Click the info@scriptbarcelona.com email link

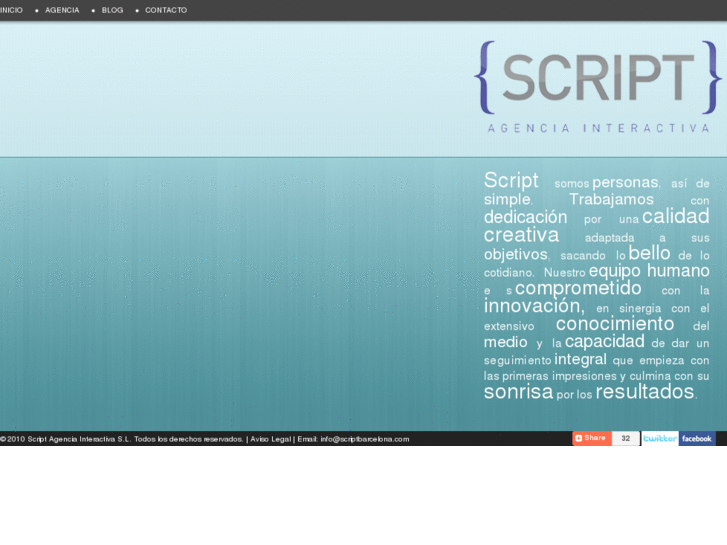pos(365,439)
